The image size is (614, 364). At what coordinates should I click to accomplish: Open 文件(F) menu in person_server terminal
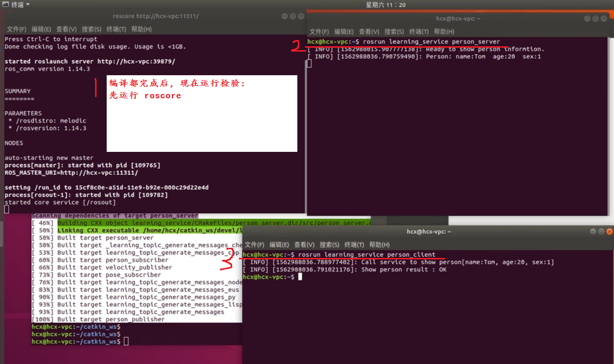click(319, 32)
